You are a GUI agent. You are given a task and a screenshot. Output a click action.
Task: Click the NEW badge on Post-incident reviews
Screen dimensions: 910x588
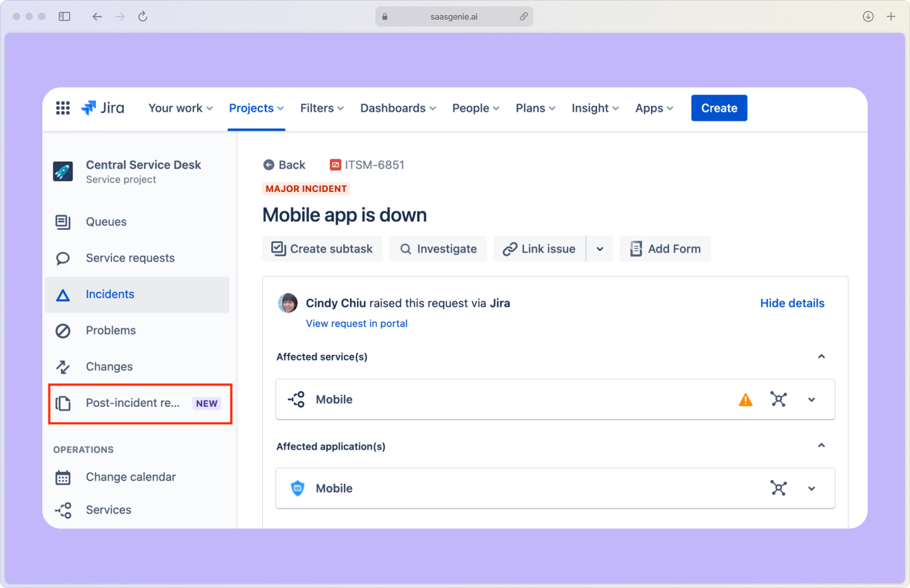pos(207,404)
